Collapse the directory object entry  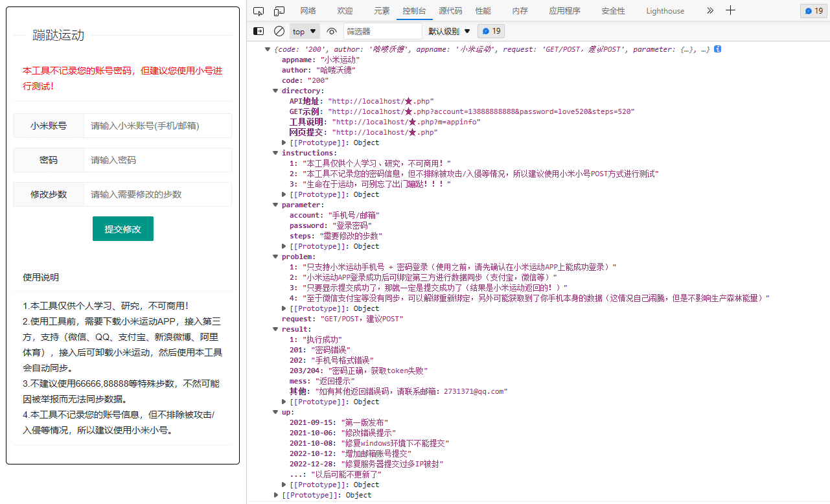pos(275,90)
